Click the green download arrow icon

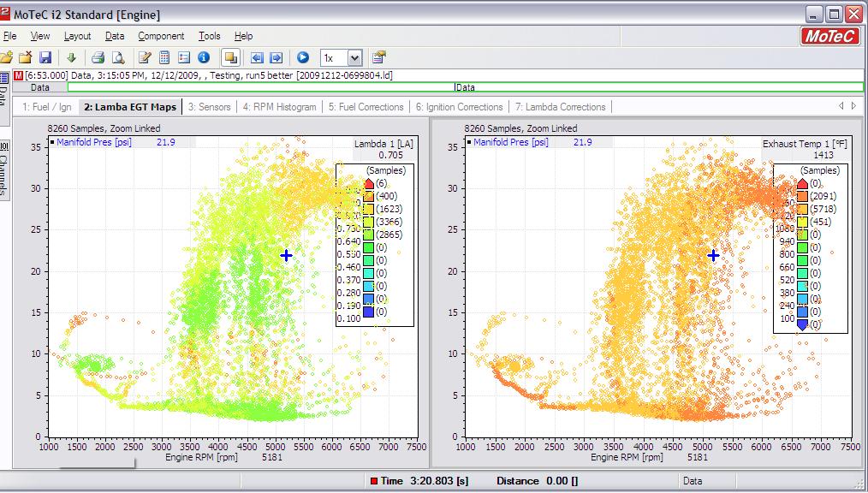coord(72,57)
